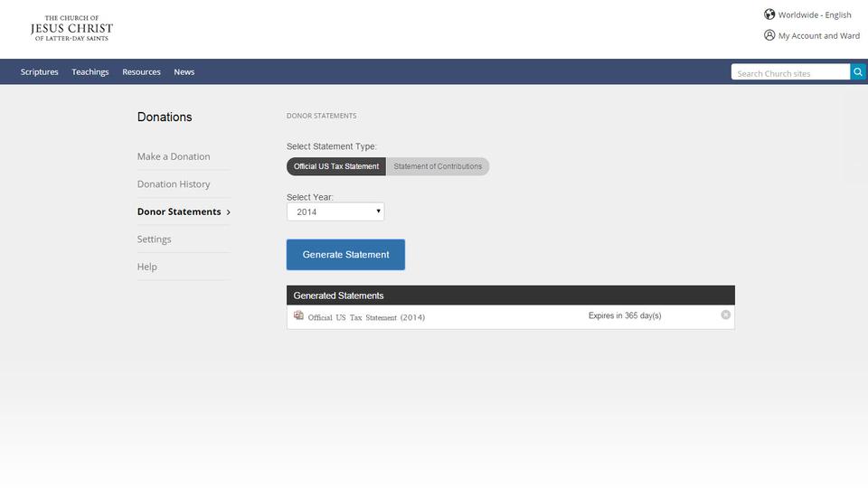Open the Scriptures menu
The height and width of the screenshot is (488, 868).
[x=40, y=72]
